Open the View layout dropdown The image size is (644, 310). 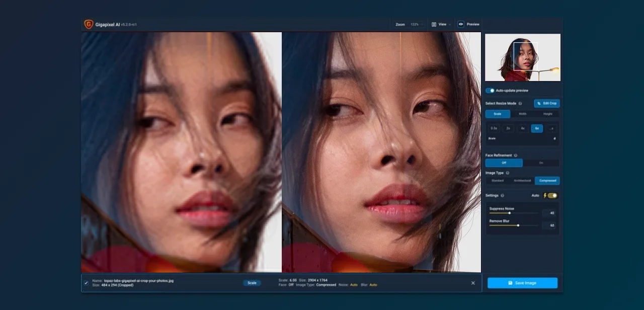click(x=441, y=24)
